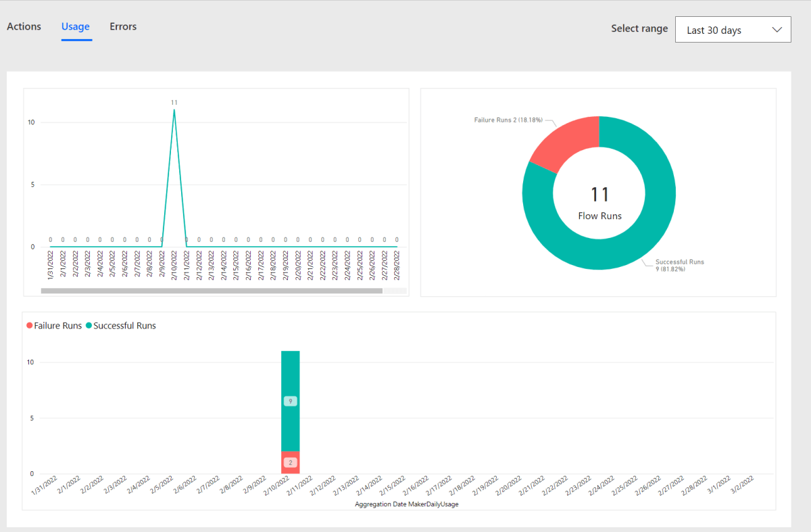The height and width of the screenshot is (532, 811).
Task: Switch to the Errors tab
Action: point(122,26)
